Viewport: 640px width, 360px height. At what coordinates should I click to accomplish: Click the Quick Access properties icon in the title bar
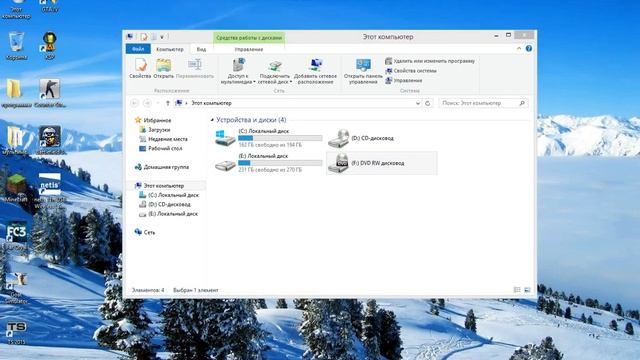point(144,37)
